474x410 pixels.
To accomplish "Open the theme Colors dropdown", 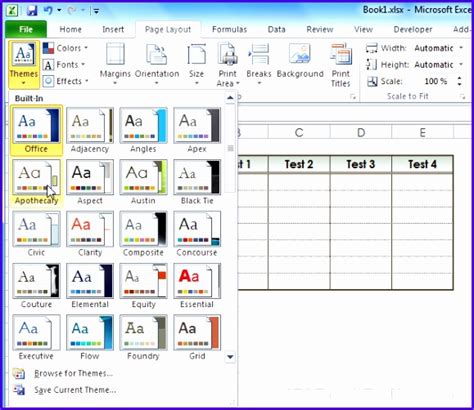I will point(66,48).
